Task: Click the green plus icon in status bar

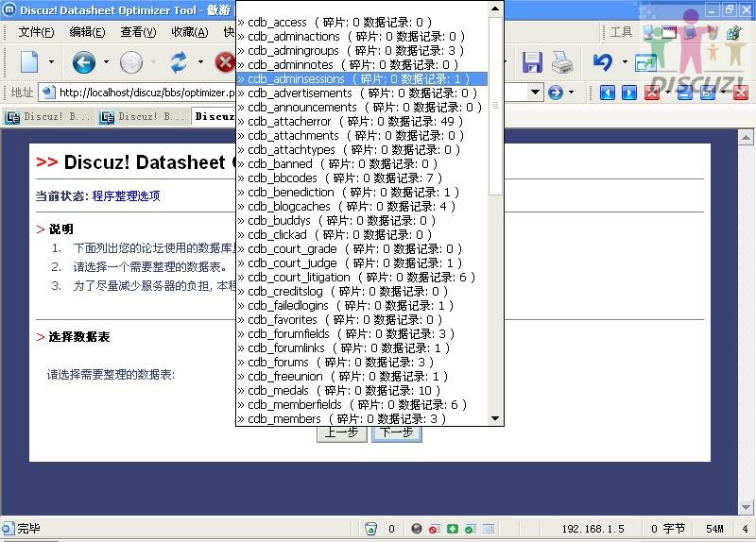Action: (x=453, y=529)
